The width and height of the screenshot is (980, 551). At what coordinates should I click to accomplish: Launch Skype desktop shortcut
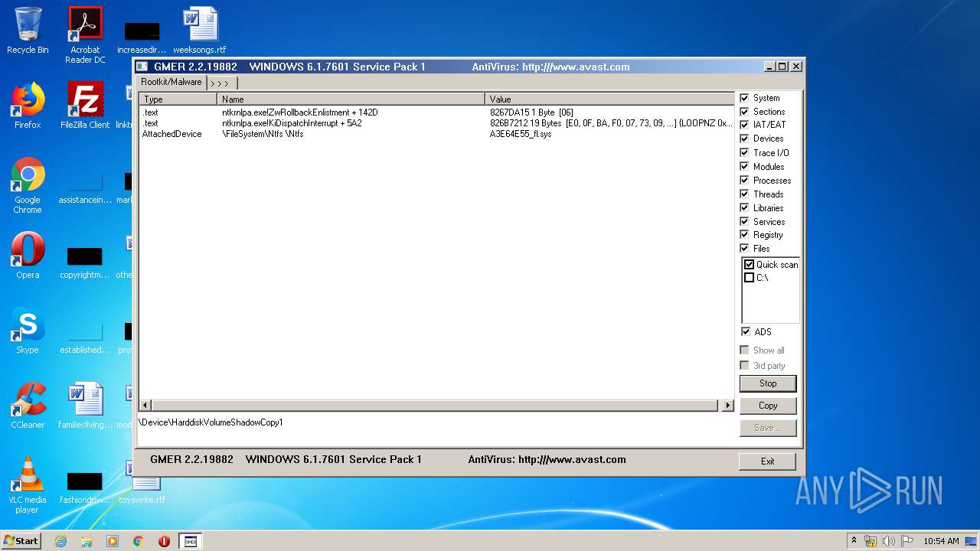point(28,331)
